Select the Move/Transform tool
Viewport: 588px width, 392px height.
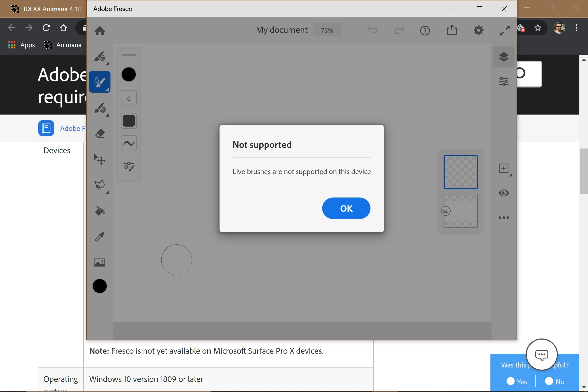[x=100, y=159]
